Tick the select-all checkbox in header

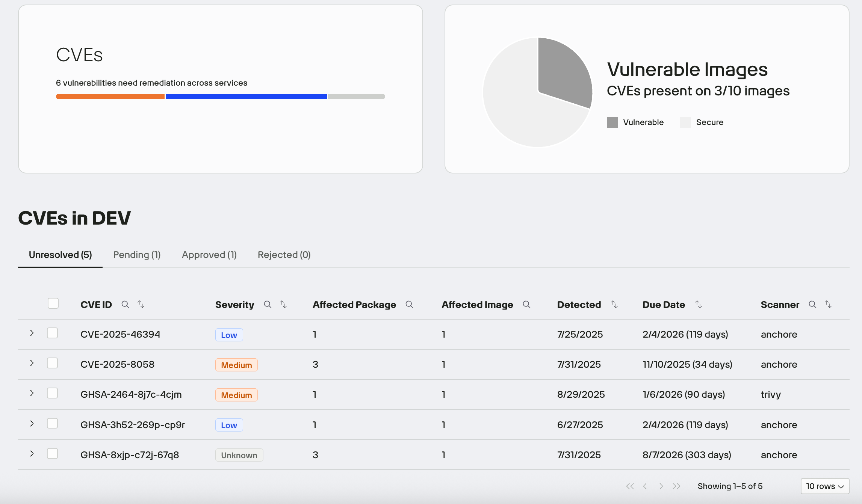click(x=53, y=303)
